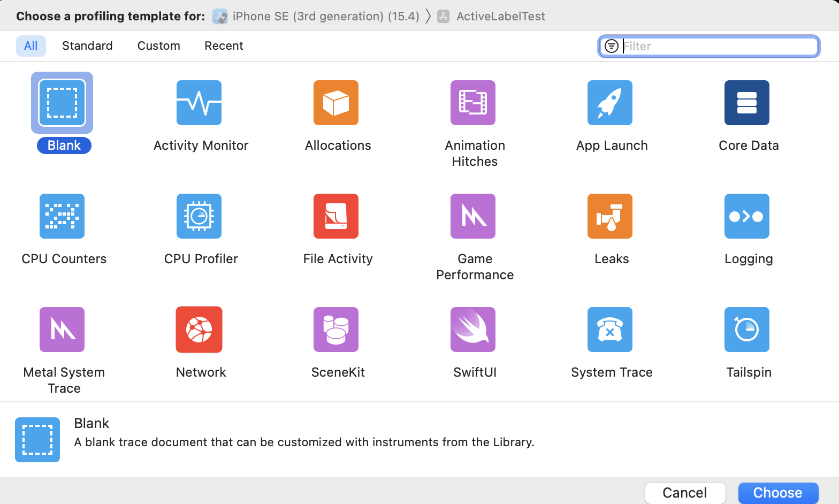
Task: Click the Blank label under the selected template
Action: 64,146
